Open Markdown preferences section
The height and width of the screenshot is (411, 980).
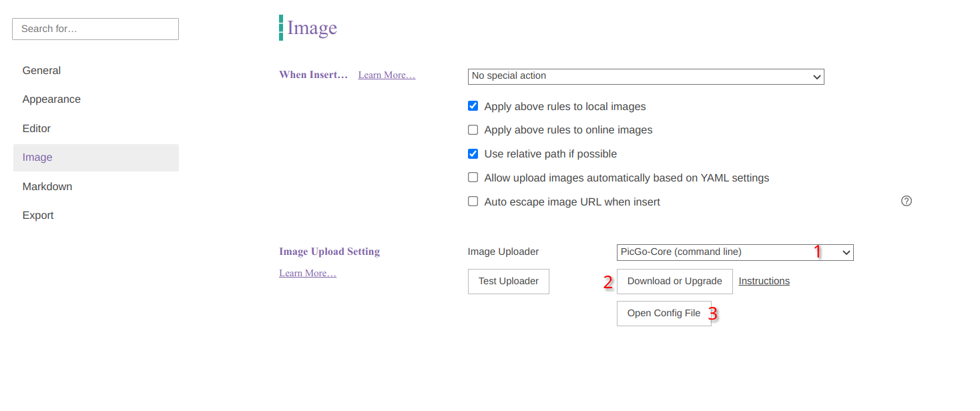[x=96, y=187]
